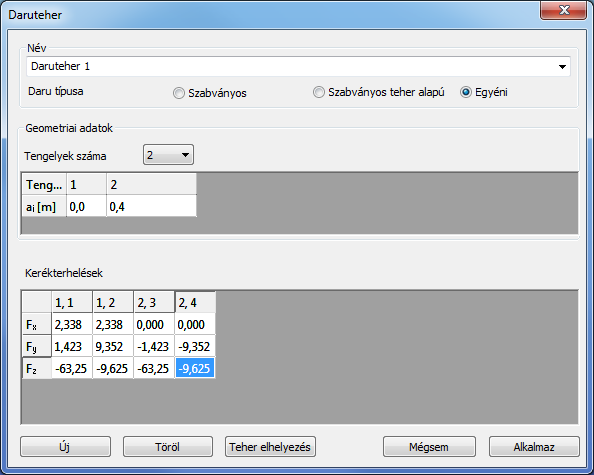Select the Egyéni crane type radio button
Viewport: 594px width, 475px height.
click(466, 92)
